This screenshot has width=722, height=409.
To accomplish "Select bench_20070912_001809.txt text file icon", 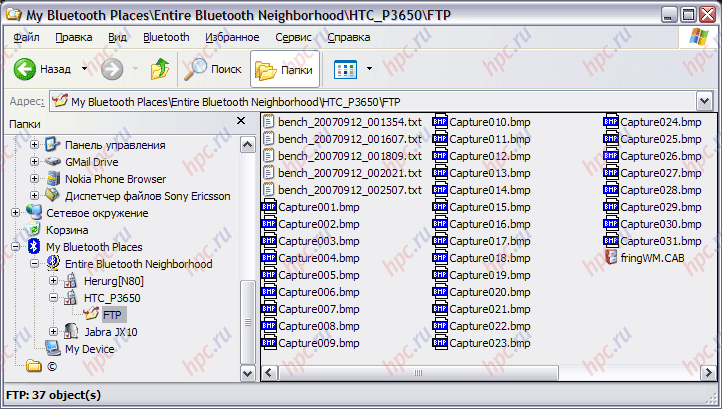I will click(x=269, y=156).
